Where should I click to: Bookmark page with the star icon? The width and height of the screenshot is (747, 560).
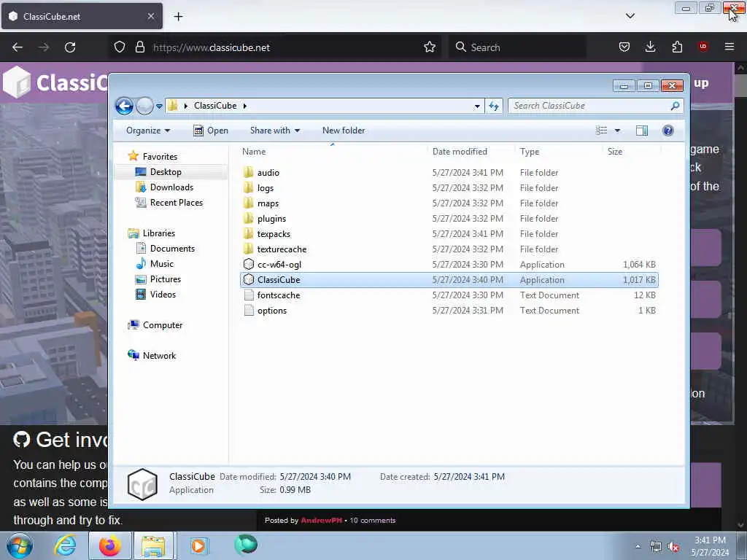point(429,47)
